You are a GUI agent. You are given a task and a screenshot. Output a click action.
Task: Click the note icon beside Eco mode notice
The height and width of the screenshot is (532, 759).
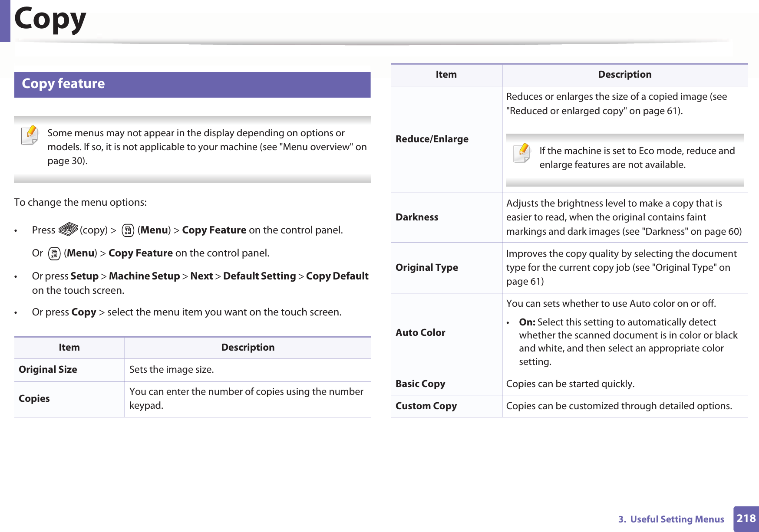[522, 153]
